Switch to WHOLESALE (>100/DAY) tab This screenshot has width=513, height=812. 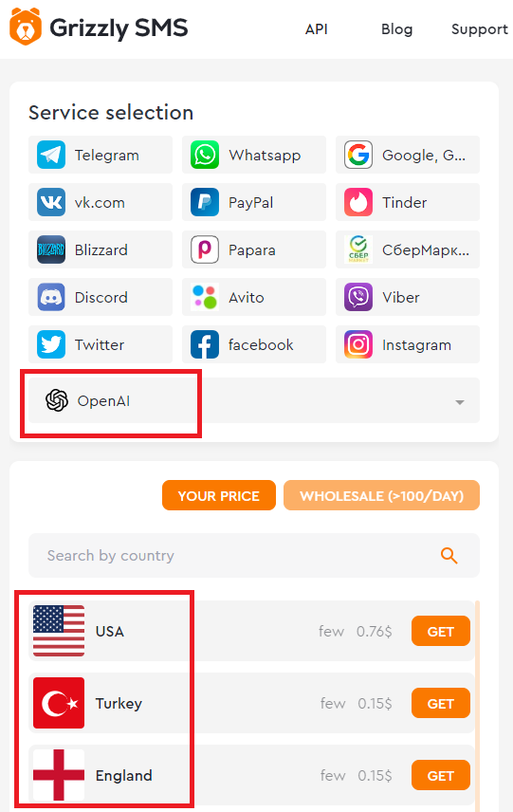tap(381, 495)
